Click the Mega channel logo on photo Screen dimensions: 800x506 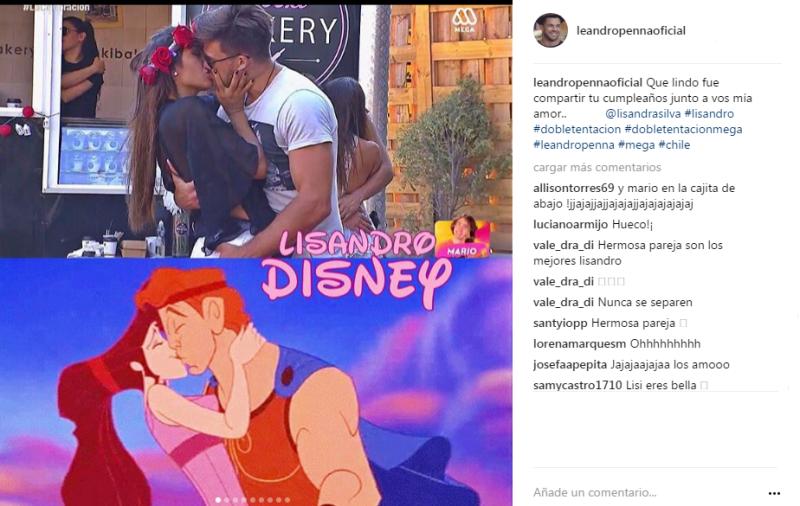(x=465, y=20)
